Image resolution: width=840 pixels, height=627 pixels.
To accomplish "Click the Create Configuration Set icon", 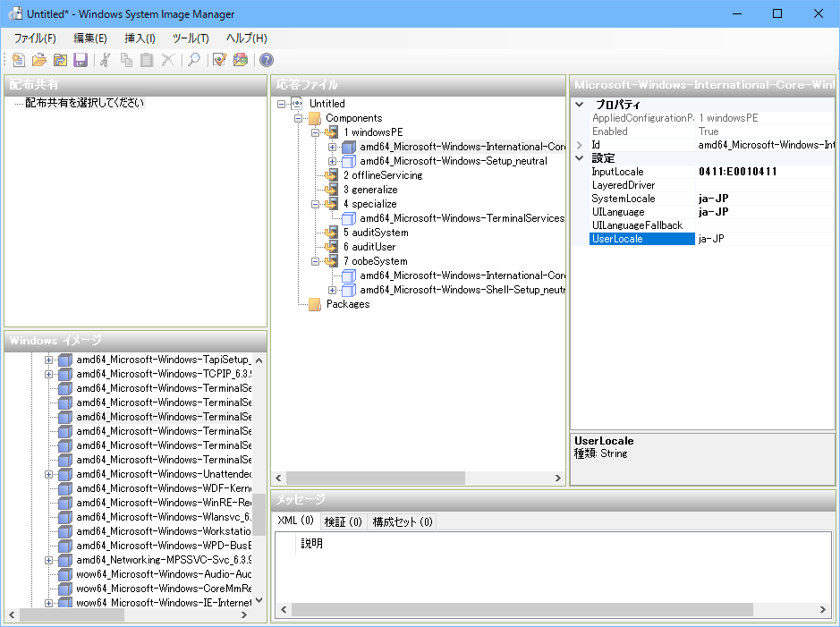I will [241, 60].
